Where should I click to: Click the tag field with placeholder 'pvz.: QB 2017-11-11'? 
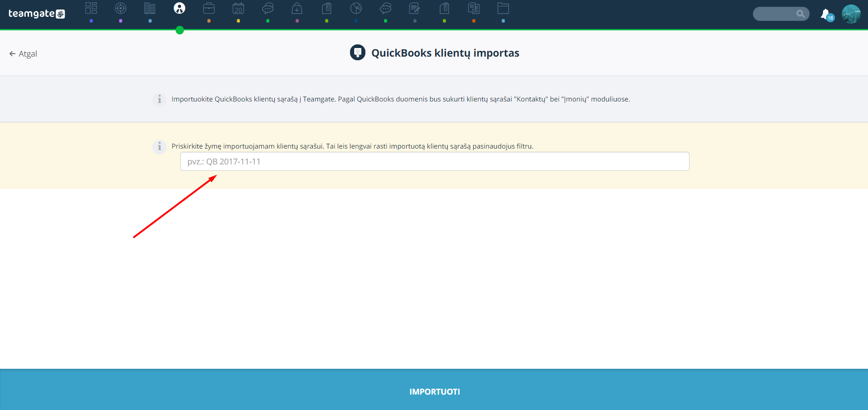[435, 161]
